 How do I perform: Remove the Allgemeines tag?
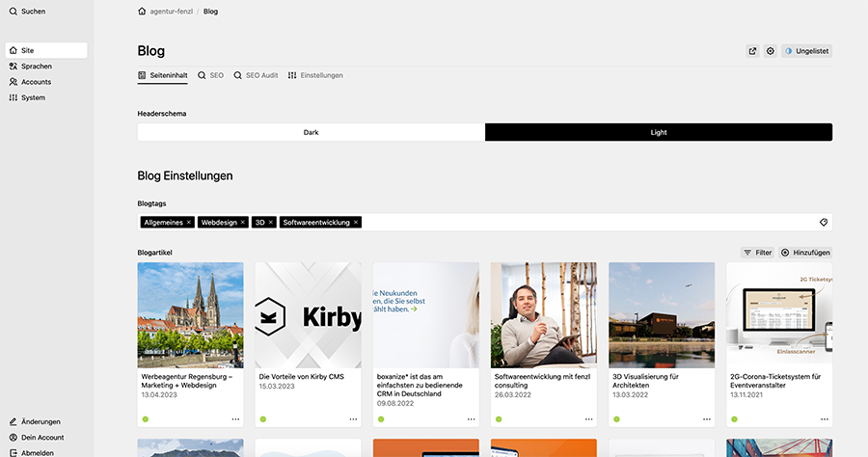[189, 223]
